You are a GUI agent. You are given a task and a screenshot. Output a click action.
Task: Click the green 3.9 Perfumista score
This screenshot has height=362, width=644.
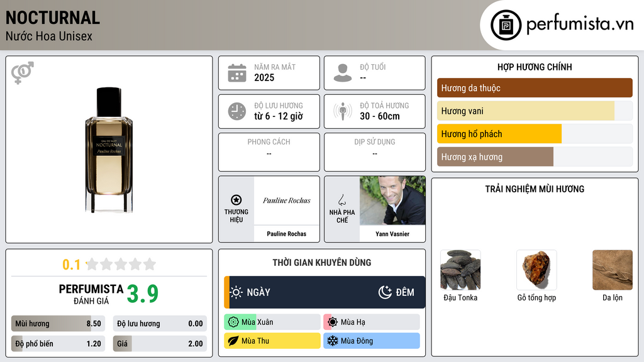[143, 294]
